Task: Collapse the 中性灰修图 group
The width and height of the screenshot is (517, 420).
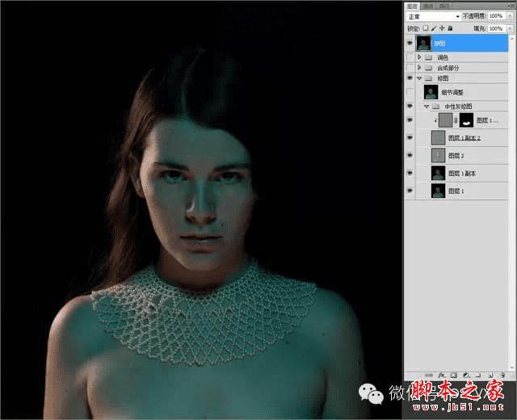Action: coord(427,106)
